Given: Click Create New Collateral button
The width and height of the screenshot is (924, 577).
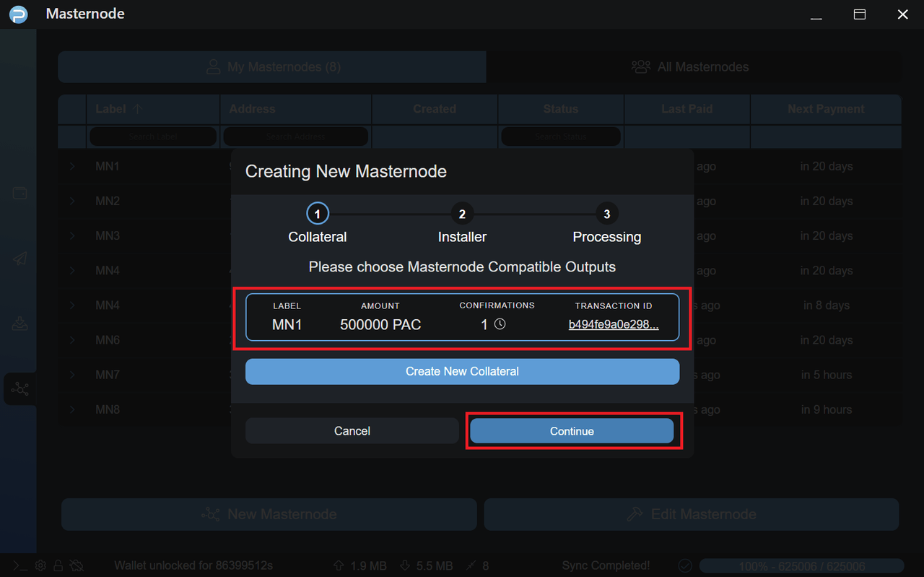Looking at the screenshot, I should [462, 371].
